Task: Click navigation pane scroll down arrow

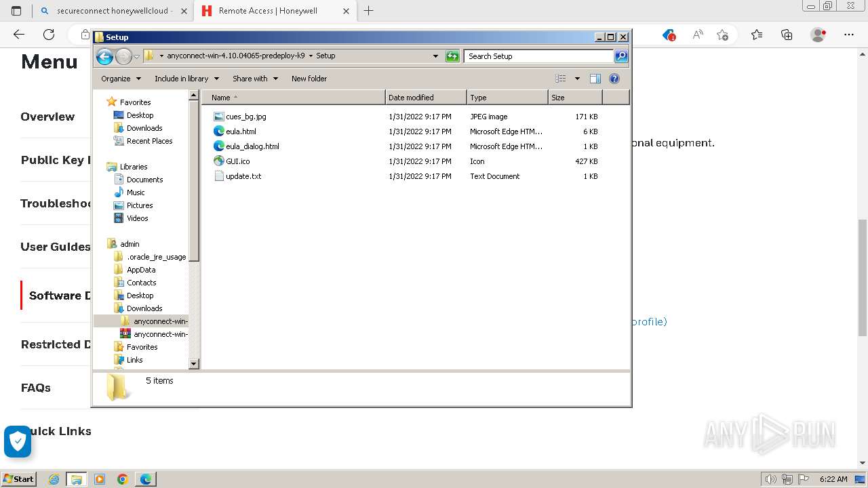Action: 194,364
